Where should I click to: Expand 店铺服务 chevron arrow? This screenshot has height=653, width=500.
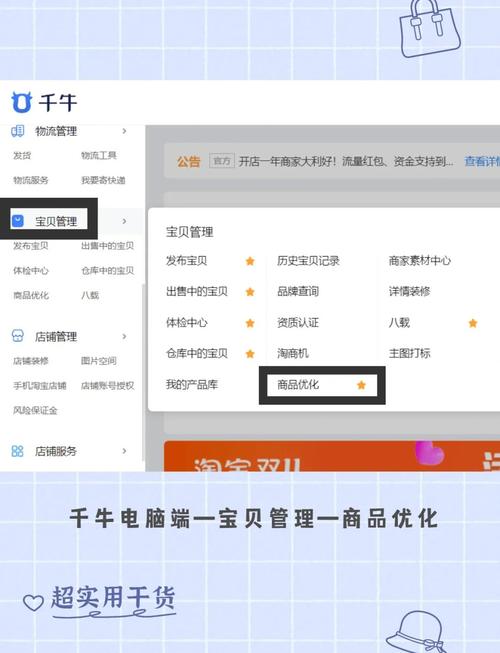coord(124,451)
